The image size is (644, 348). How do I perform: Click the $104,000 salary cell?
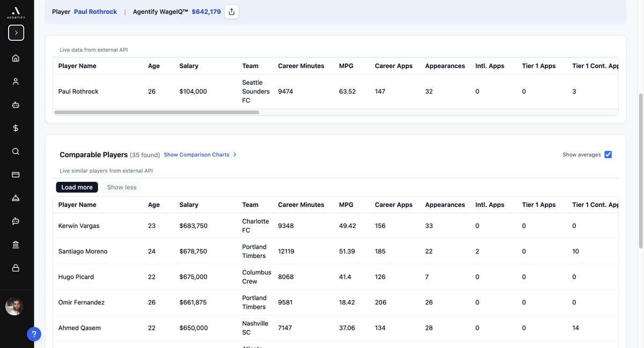pos(193,92)
